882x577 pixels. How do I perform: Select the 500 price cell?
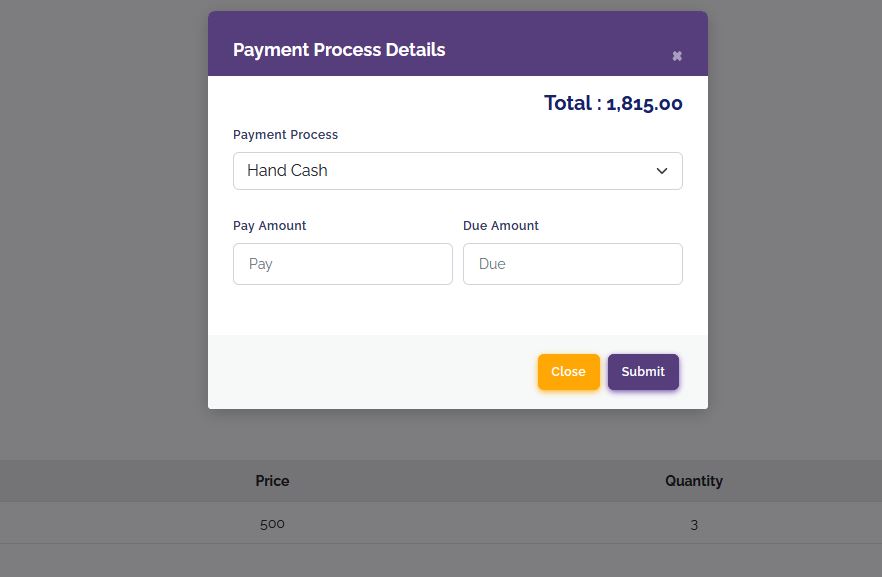272,524
